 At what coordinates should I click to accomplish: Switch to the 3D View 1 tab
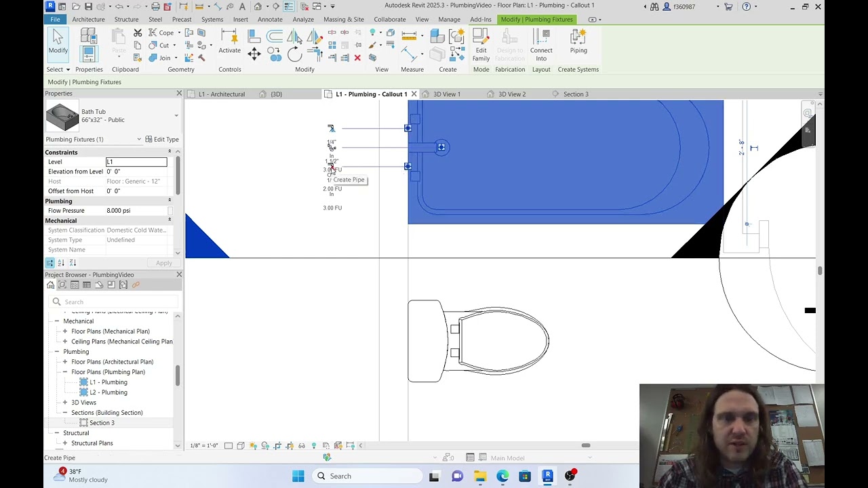447,94
